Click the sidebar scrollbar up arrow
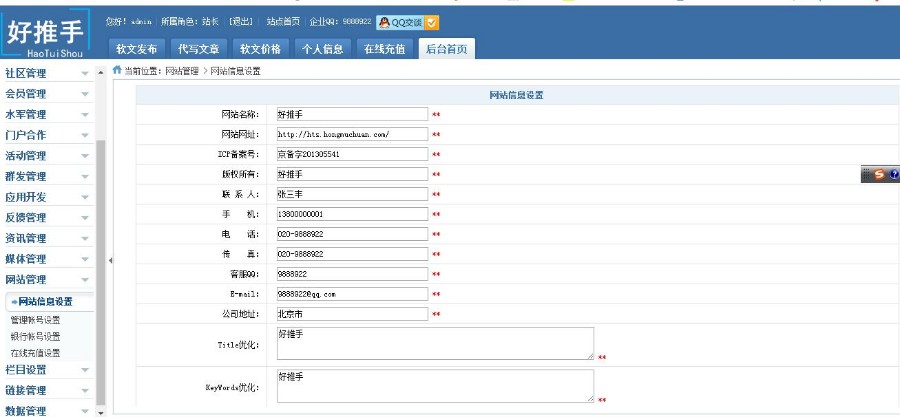 click(x=101, y=72)
